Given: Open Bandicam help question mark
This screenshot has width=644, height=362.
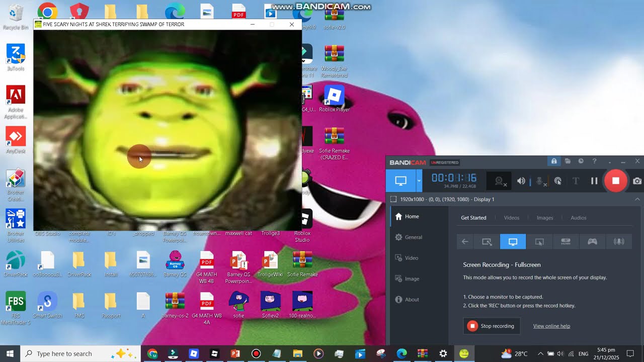Looking at the screenshot, I should click(594, 161).
